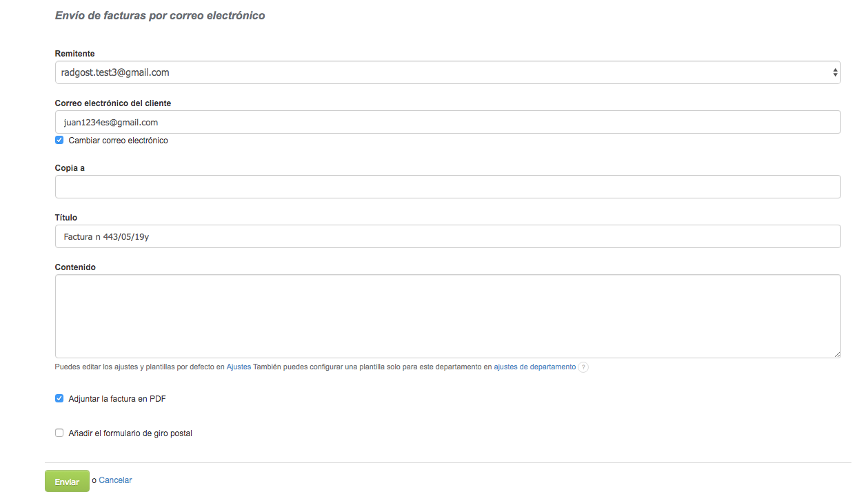Click the resize handle of Contenido textarea
Viewport: 868px width, 503px height.
pyautogui.click(x=836, y=353)
